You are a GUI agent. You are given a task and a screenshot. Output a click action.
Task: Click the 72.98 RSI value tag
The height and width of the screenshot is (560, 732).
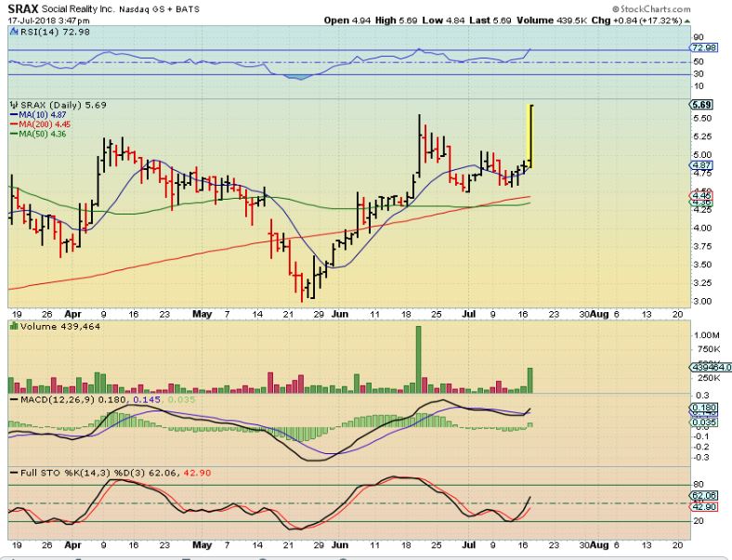click(704, 47)
